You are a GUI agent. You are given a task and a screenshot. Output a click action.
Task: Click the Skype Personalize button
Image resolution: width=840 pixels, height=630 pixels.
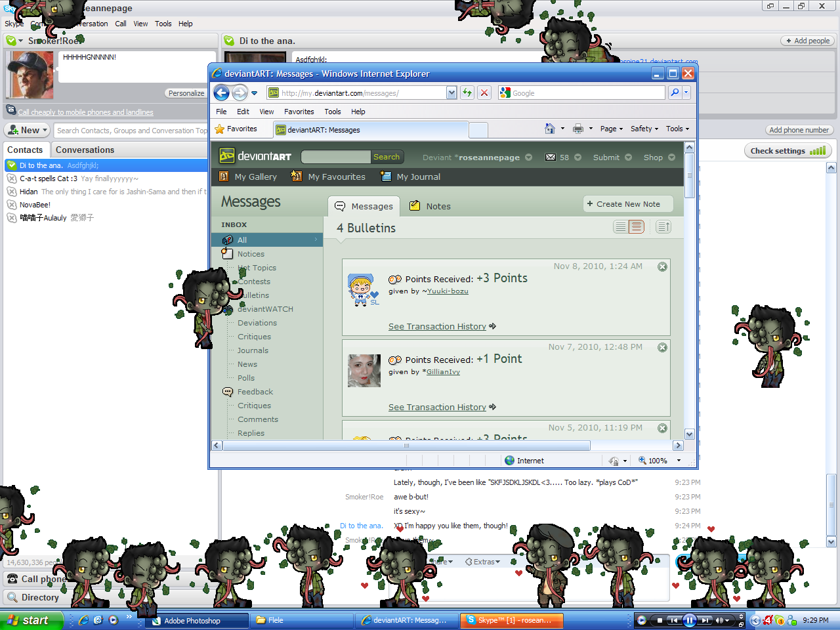186,93
